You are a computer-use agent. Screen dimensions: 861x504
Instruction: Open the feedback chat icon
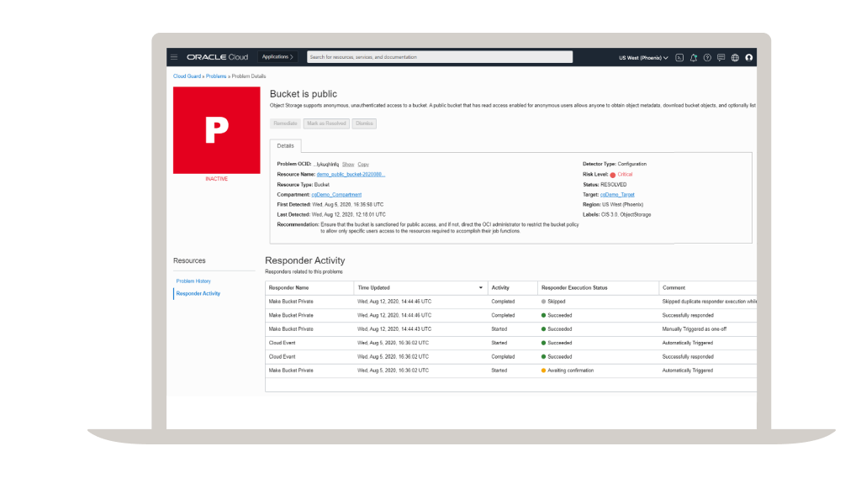click(x=721, y=57)
